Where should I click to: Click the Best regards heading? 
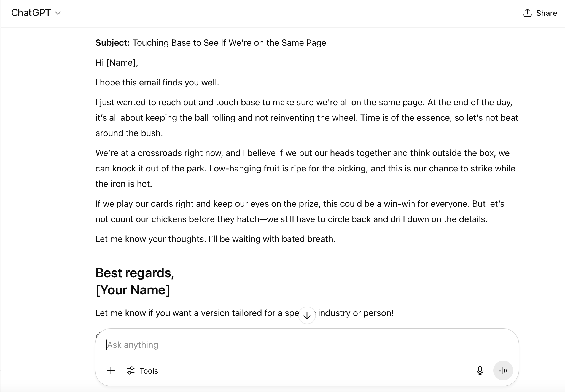[135, 273]
